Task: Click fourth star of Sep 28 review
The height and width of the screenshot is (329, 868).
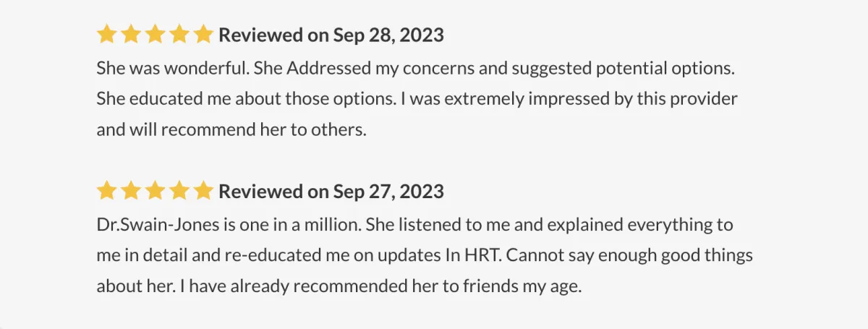Action: [x=179, y=34]
